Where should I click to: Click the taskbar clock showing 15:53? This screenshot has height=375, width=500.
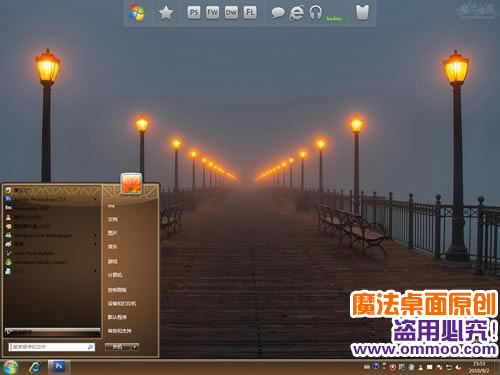(479, 367)
